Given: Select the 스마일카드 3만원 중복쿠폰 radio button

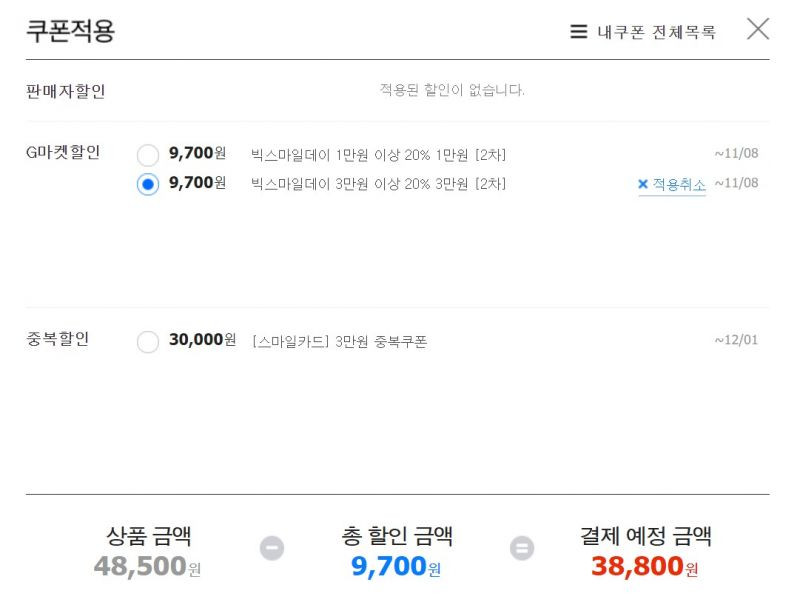Looking at the screenshot, I should point(148,341).
